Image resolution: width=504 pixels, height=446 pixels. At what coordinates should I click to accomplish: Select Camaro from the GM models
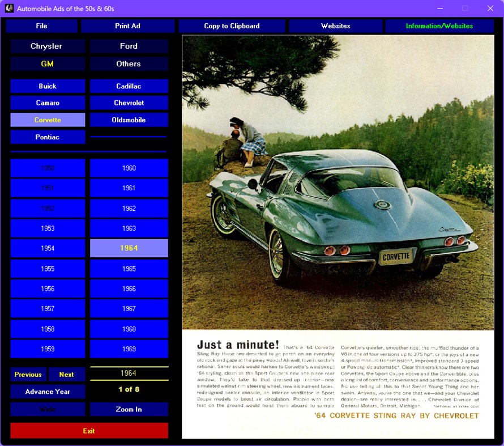[x=48, y=103]
